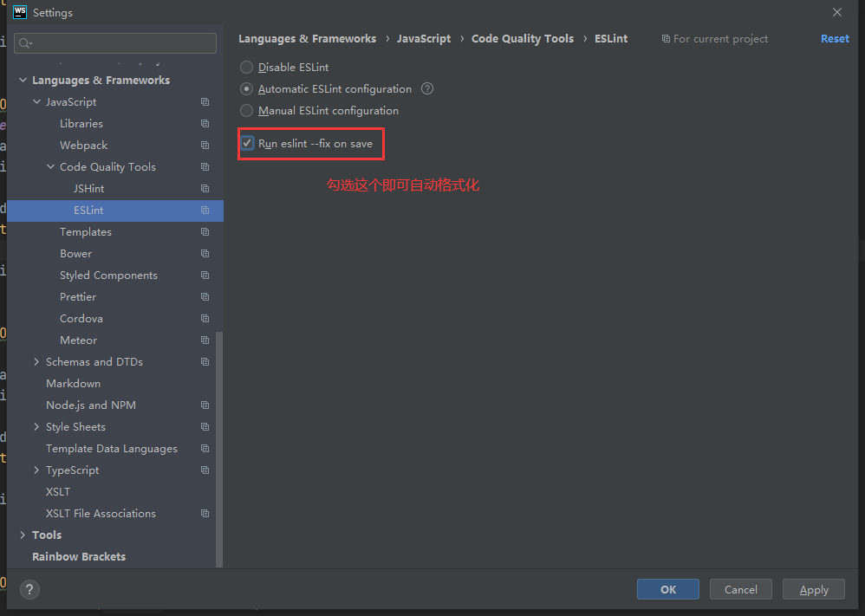Select Automatic ESLint configuration radio button
865x616 pixels.
click(x=247, y=88)
